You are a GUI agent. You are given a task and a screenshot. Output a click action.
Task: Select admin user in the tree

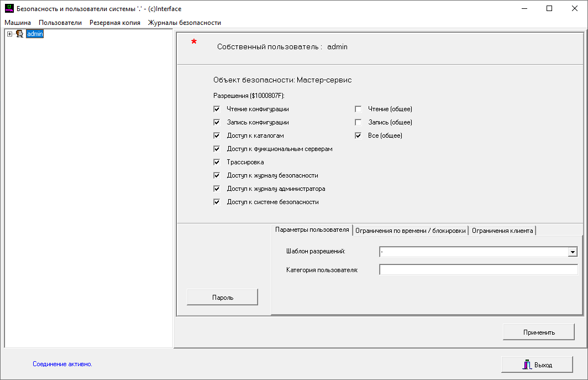[35, 34]
